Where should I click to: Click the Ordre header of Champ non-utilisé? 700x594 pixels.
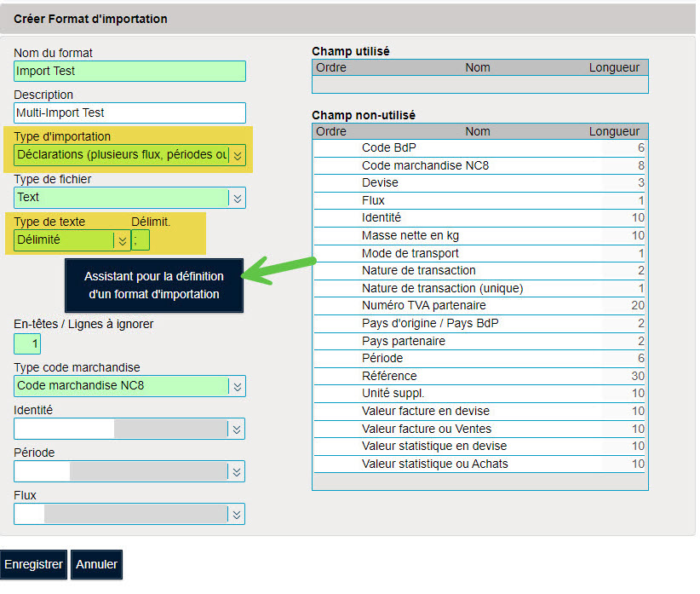pyautogui.click(x=331, y=132)
